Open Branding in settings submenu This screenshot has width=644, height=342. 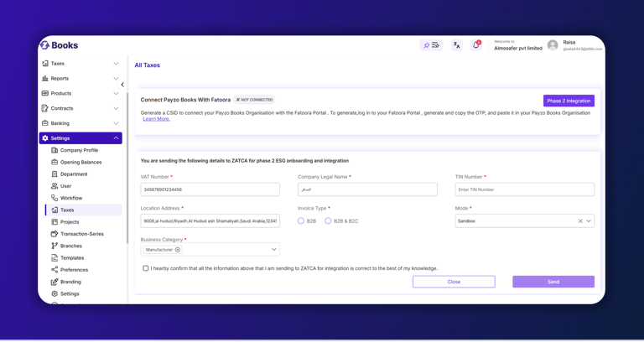[70, 282]
